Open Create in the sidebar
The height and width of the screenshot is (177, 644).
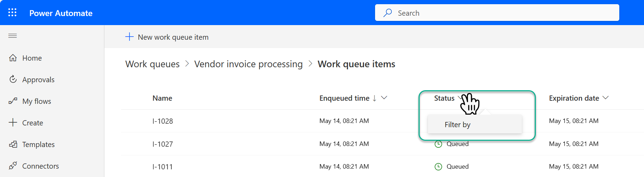(x=33, y=123)
